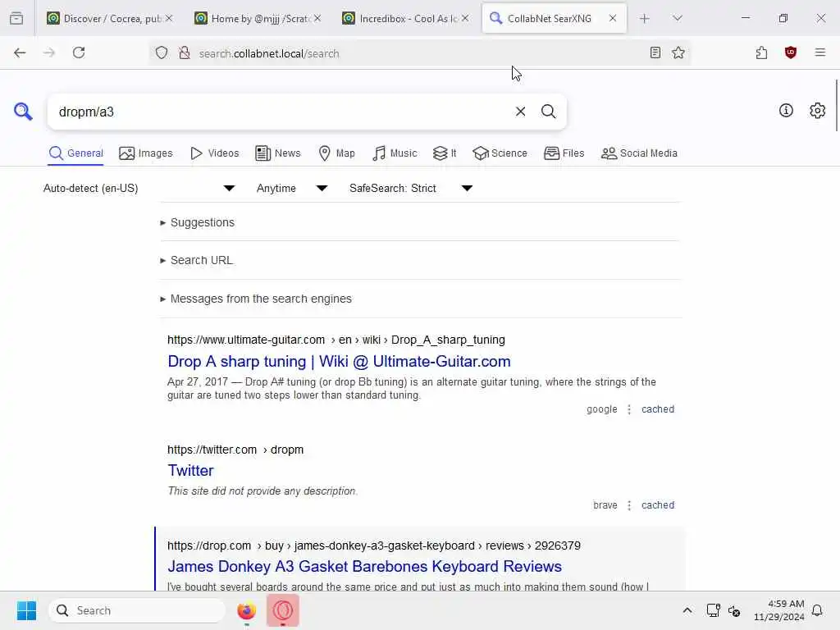This screenshot has height=630, width=840.
Task: Expand the Search URL section
Action: click(197, 260)
